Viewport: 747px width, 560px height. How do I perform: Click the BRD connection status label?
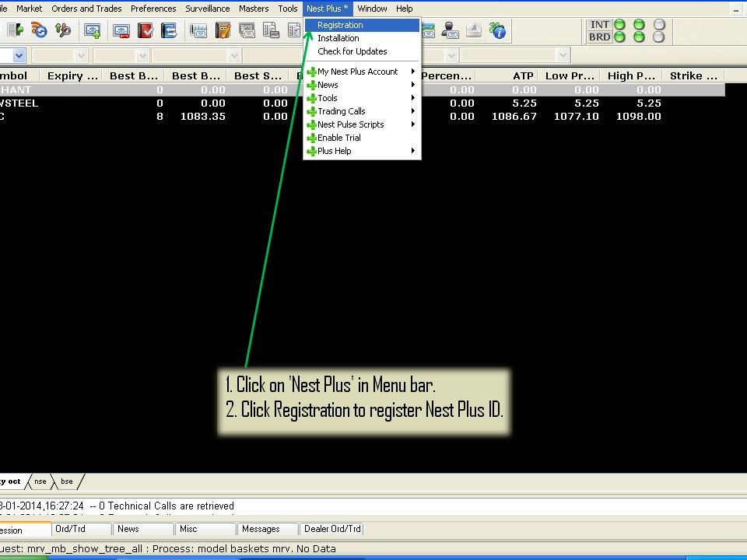[x=599, y=37]
